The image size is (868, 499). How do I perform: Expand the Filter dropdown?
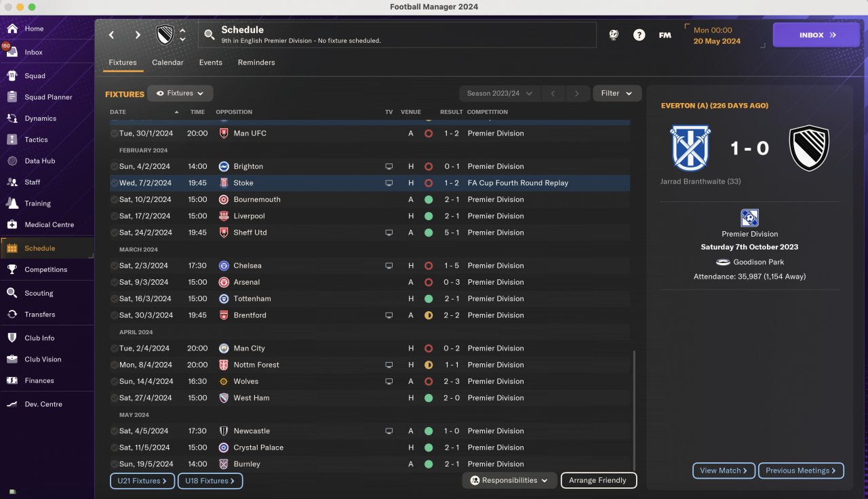[617, 93]
